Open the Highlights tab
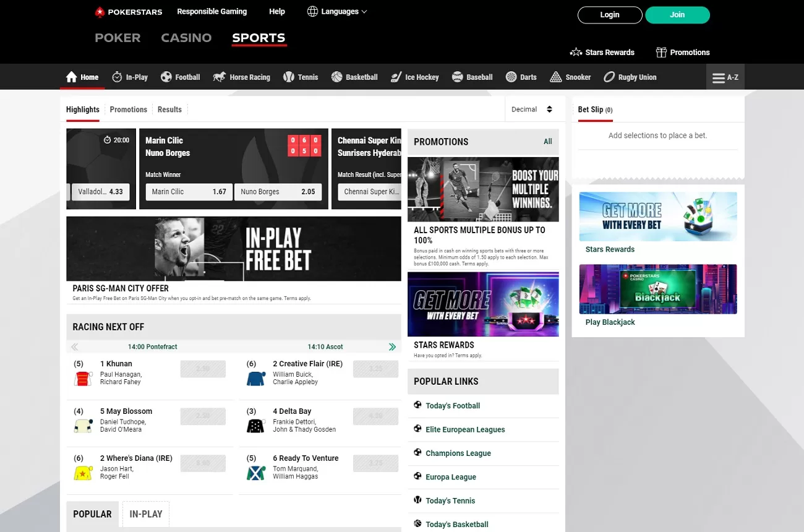This screenshot has height=532, width=804. click(x=83, y=109)
